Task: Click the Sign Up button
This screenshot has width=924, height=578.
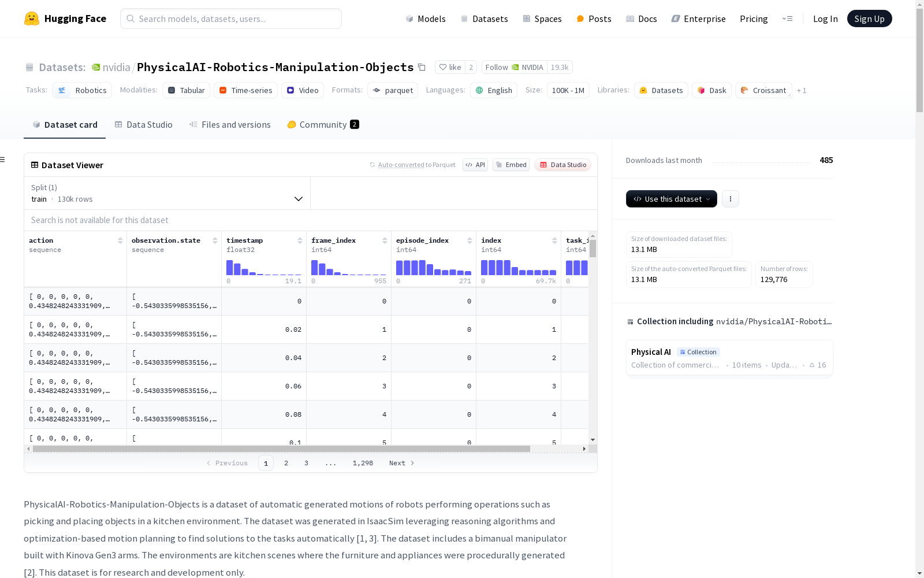Action: click(x=870, y=18)
